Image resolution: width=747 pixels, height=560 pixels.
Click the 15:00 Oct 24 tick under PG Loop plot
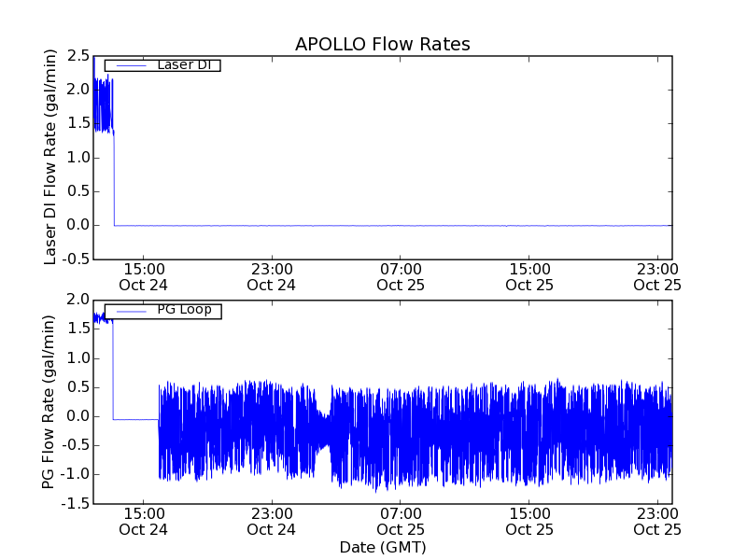143,521
